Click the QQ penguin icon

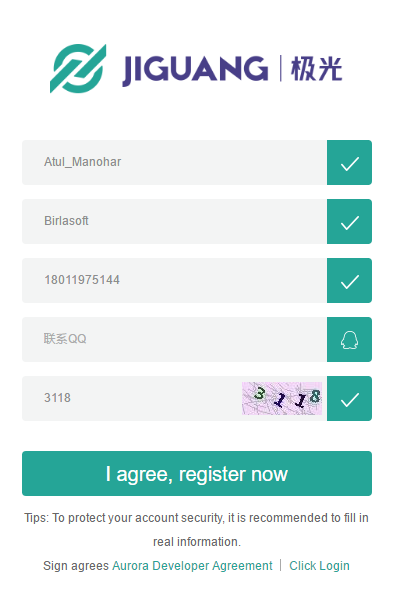point(350,340)
